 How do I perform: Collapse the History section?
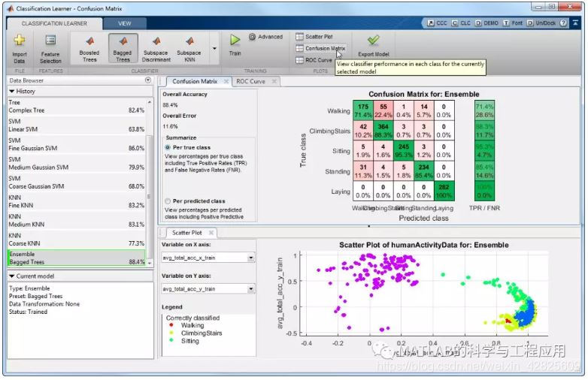tap(12, 91)
